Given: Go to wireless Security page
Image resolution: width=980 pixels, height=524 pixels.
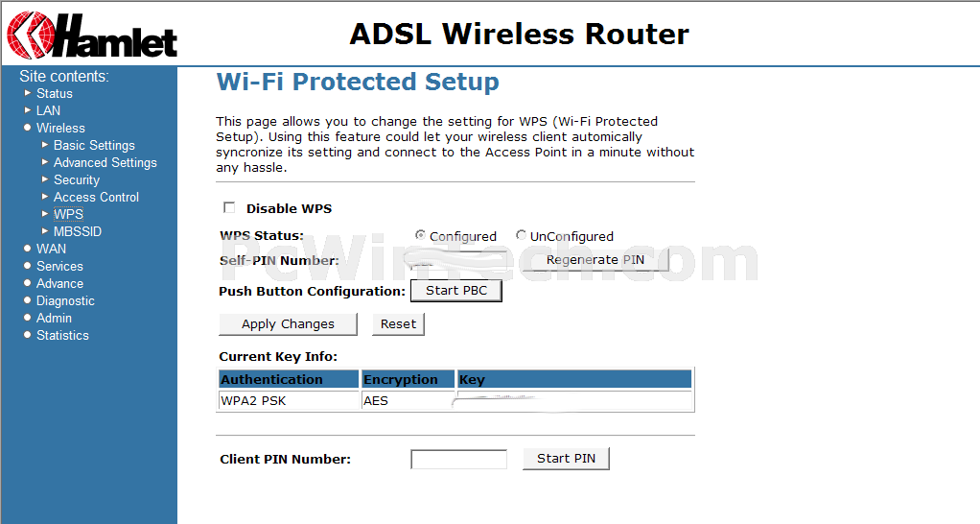Looking at the screenshot, I should click(x=77, y=179).
